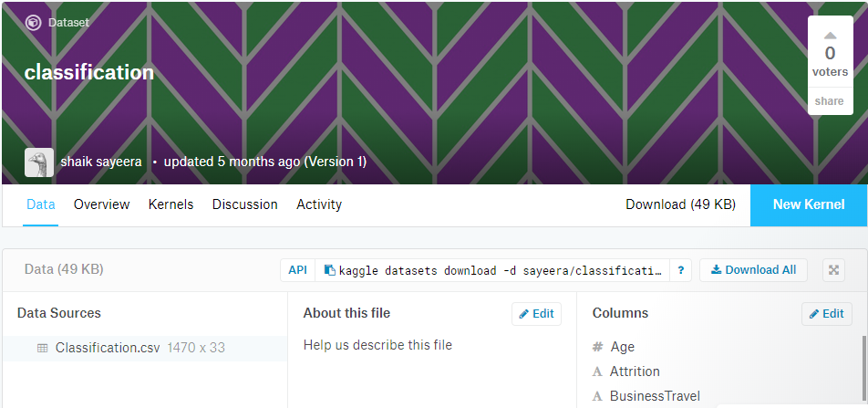Click the Dataset cube icon in banner
This screenshot has height=408, width=868.
point(33,23)
